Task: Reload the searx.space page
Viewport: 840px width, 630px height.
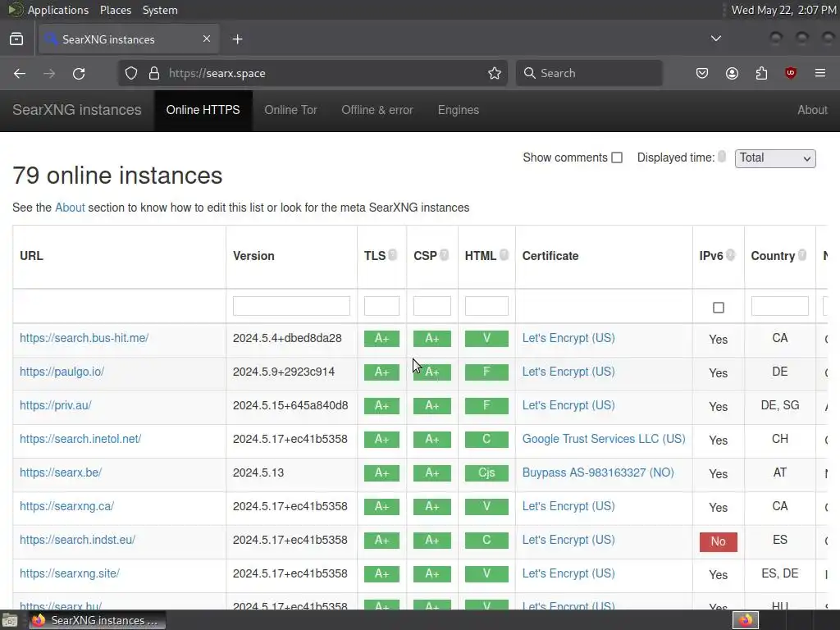Action: 79,73
